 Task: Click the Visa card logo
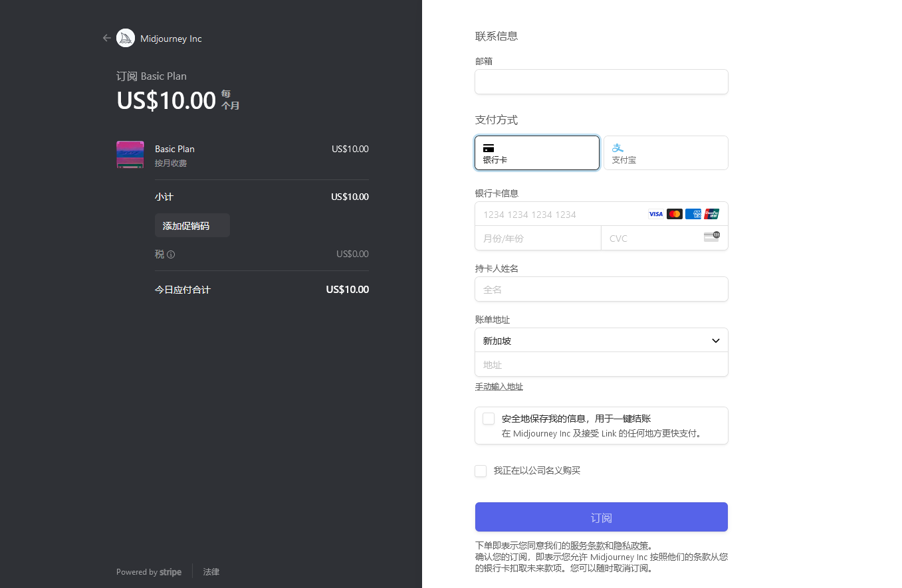tap(656, 214)
